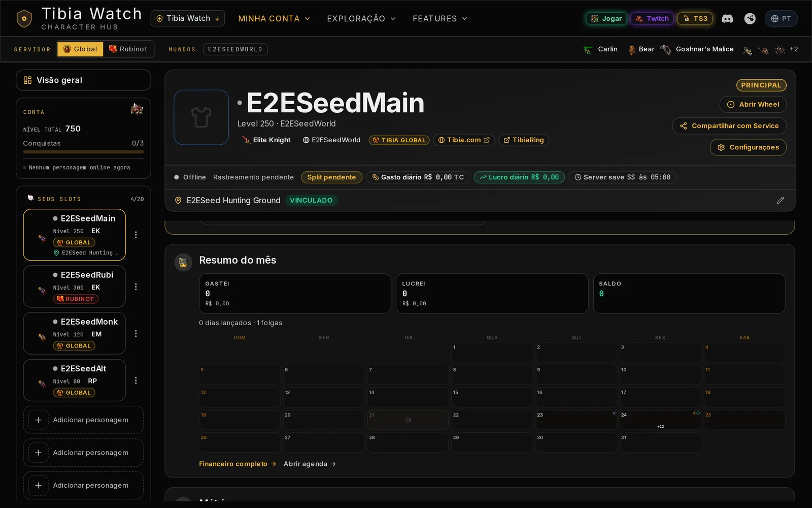Open the TS3 button
This screenshot has height=508, width=812.
[695, 19]
